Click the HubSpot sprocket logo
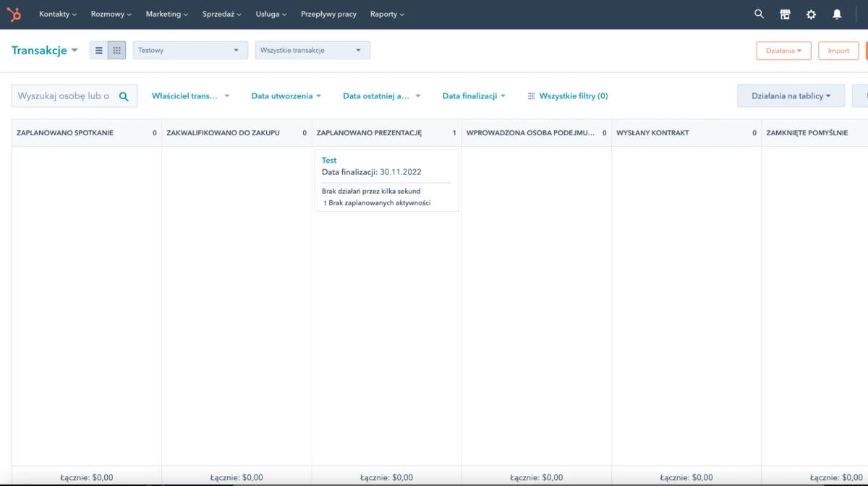The width and height of the screenshot is (868, 486). point(14,14)
